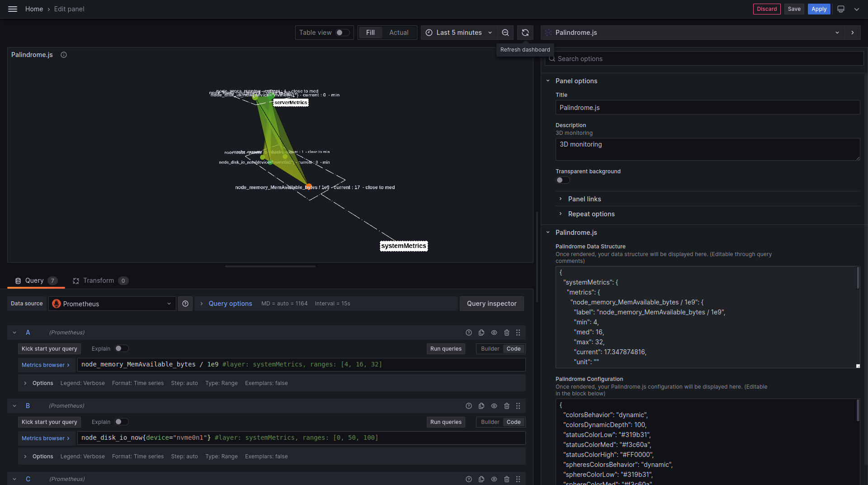Hide query C response with eye icon
This screenshot has width=868, height=485.
click(494, 479)
